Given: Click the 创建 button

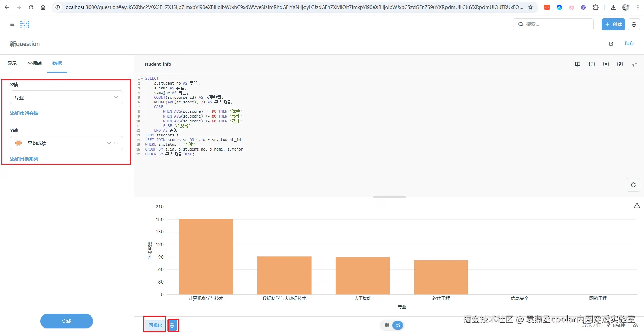Looking at the screenshot, I should (x=613, y=24).
